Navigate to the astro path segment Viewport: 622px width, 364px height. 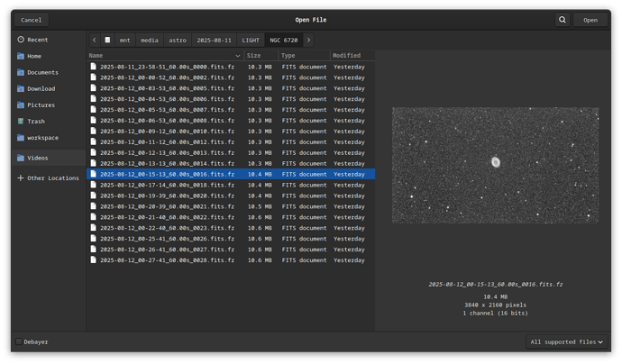[x=178, y=40]
